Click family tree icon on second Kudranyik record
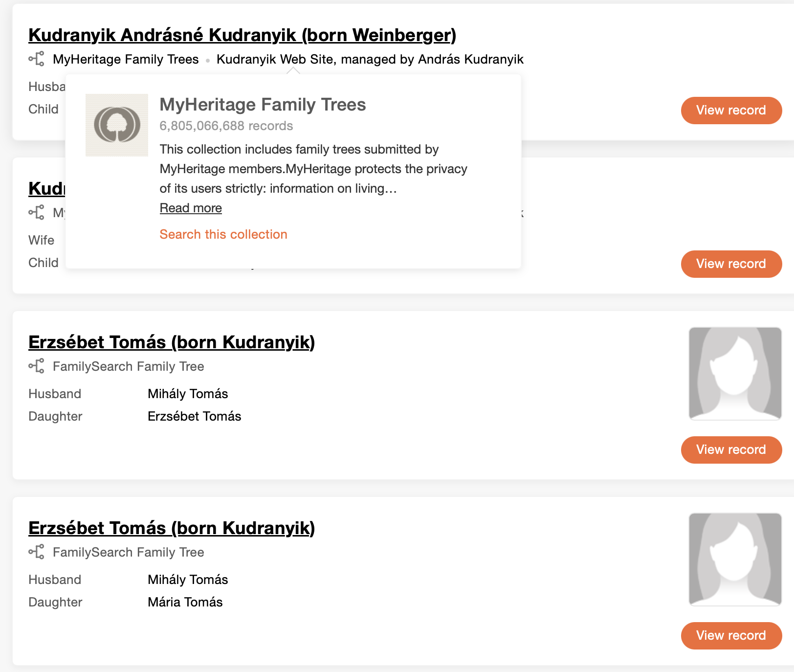 [36, 213]
